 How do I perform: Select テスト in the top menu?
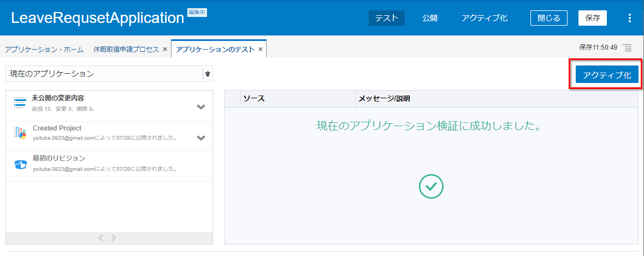386,18
